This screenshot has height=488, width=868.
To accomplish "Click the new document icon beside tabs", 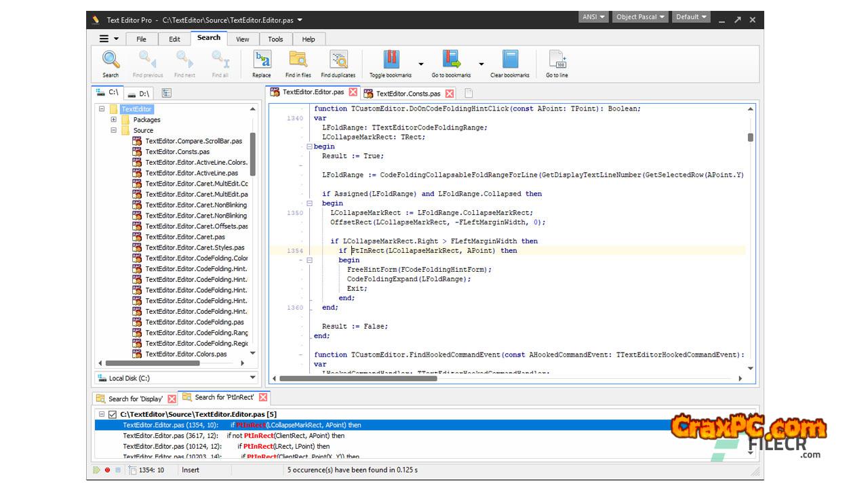I will coord(469,93).
